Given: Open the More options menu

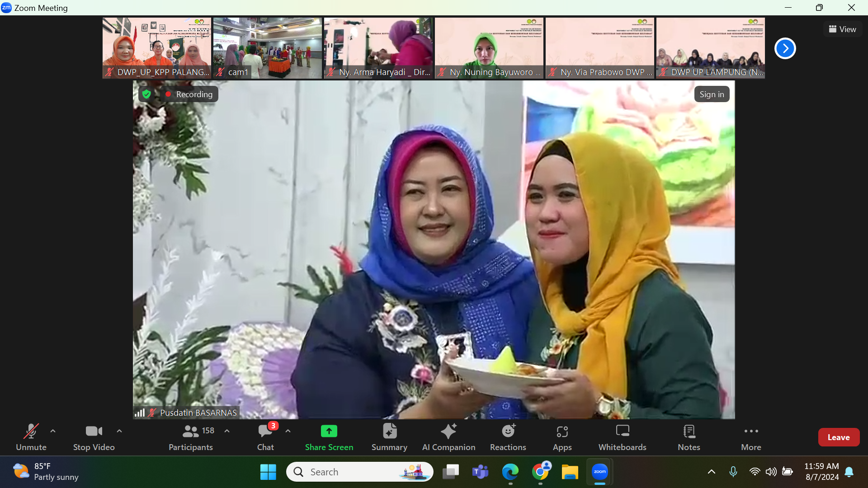Looking at the screenshot, I should [750, 436].
